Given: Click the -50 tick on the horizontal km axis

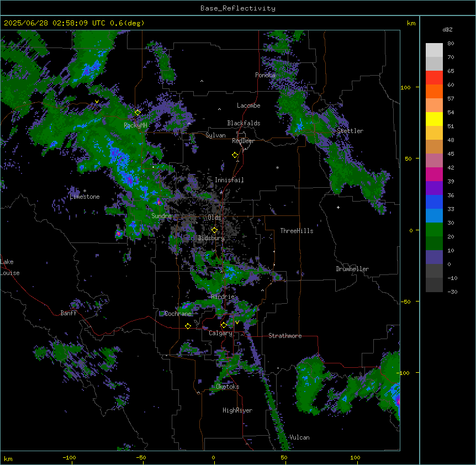Looking at the screenshot, I should [x=141, y=457].
